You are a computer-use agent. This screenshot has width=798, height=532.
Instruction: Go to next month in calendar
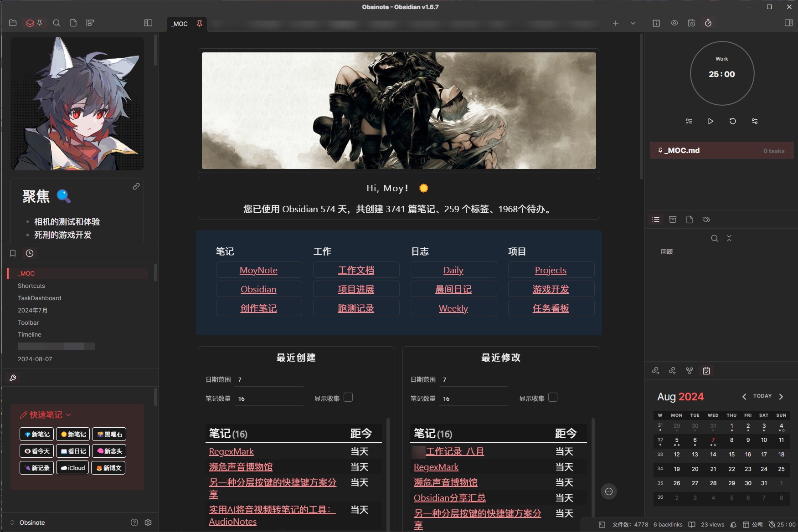click(x=781, y=397)
